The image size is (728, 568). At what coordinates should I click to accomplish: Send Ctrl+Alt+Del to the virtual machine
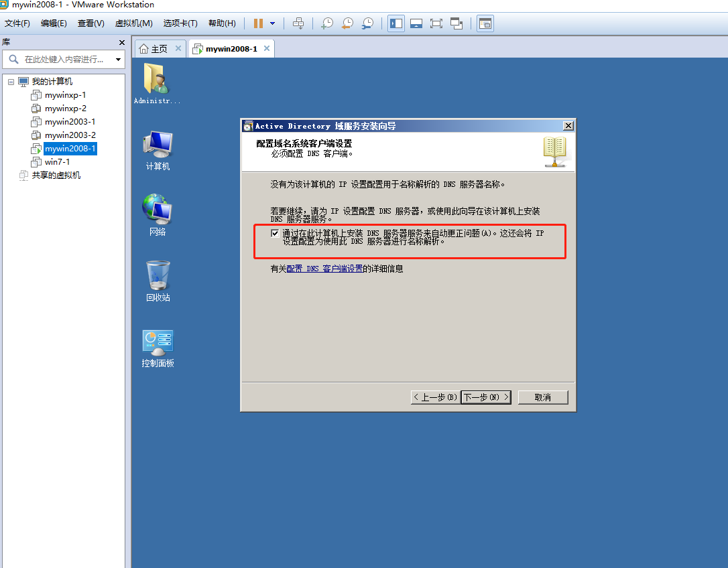(298, 23)
